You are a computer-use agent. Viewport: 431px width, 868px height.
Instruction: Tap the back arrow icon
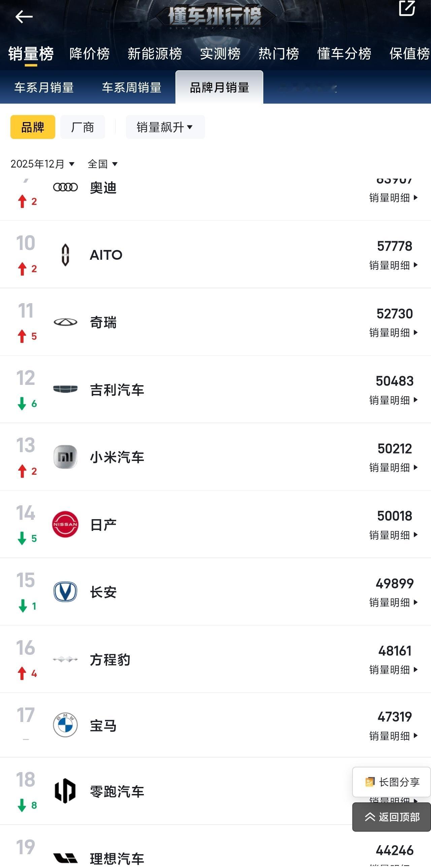click(x=24, y=16)
